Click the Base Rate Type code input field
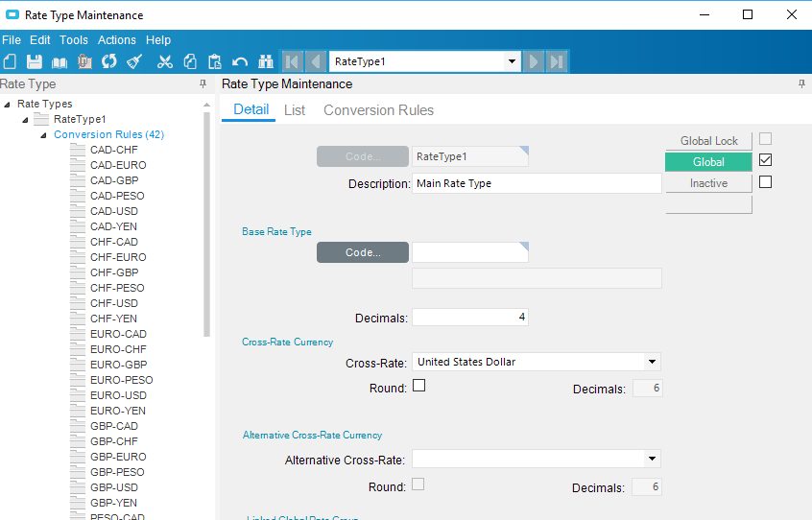 point(469,252)
